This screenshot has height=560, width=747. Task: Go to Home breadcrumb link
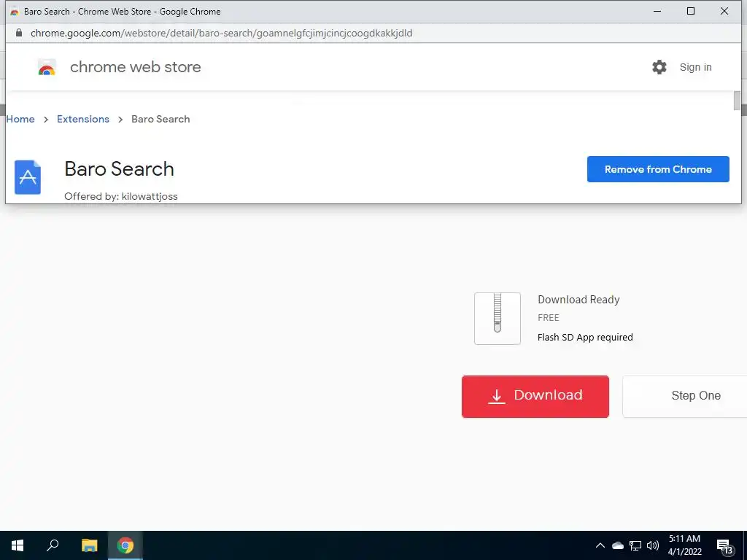(20, 119)
